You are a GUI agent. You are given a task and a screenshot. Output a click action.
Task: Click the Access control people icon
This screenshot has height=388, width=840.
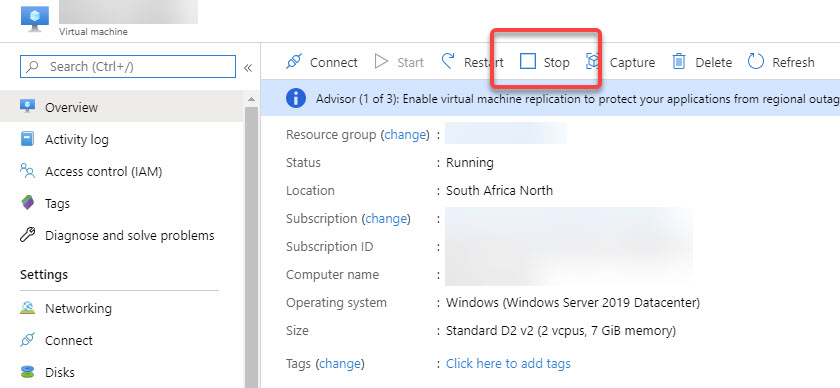27,171
